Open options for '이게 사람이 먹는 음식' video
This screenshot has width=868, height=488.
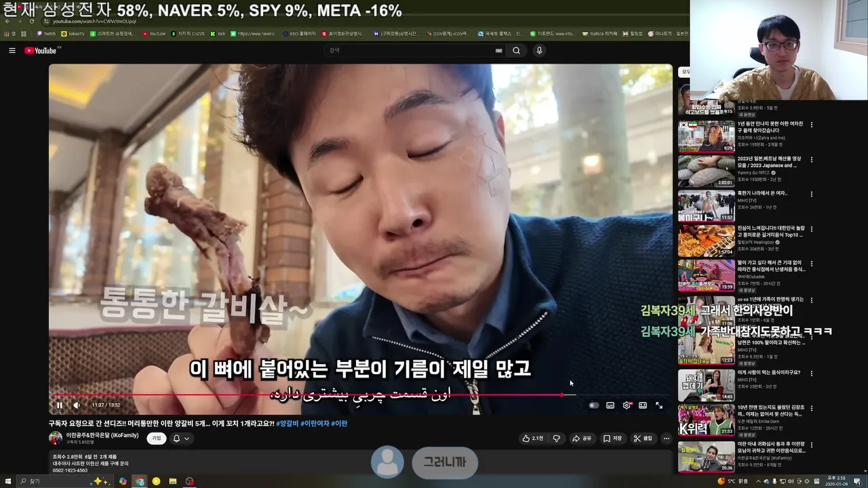point(811,373)
